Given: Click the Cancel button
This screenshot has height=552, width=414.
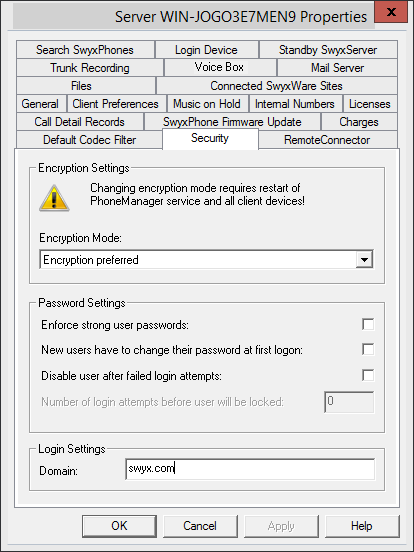Looking at the screenshot, I should [x=200, y=526].
